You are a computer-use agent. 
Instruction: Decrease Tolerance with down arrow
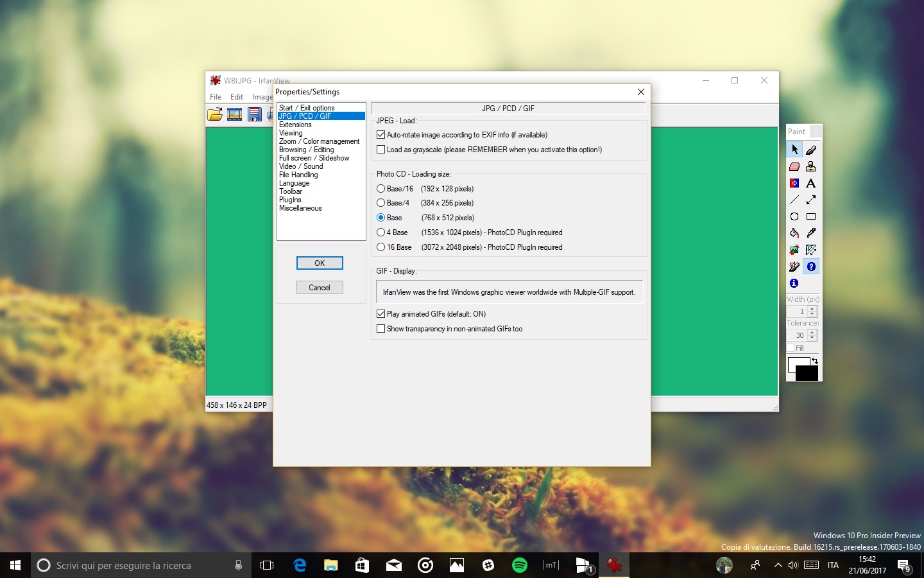tap(812, 338)
